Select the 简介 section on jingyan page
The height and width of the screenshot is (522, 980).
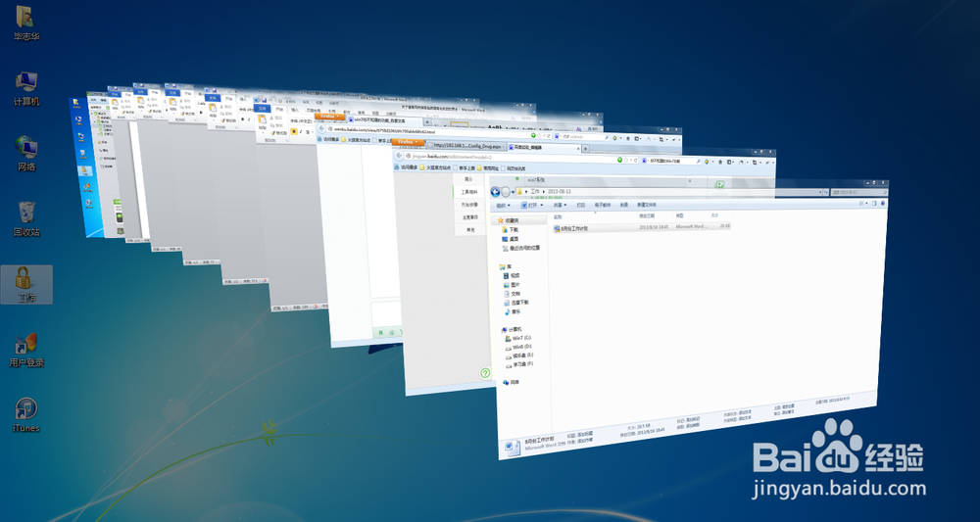[468, 179]
